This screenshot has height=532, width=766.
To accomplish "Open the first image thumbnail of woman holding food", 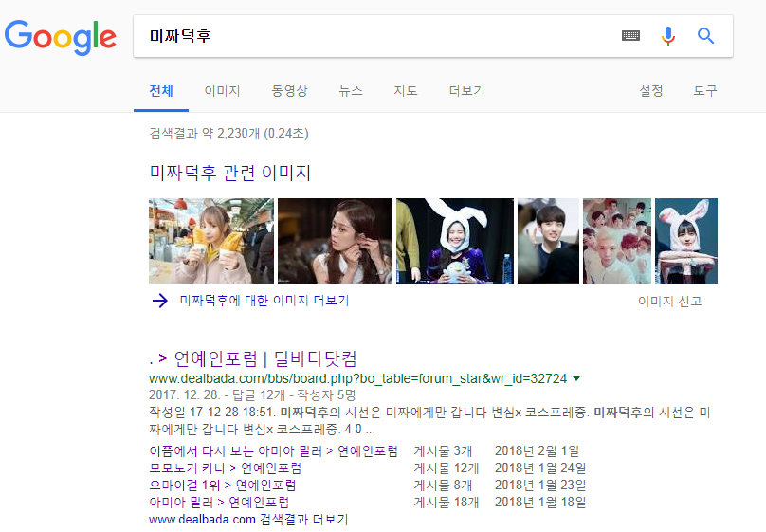I will click(x=211, y=241).
